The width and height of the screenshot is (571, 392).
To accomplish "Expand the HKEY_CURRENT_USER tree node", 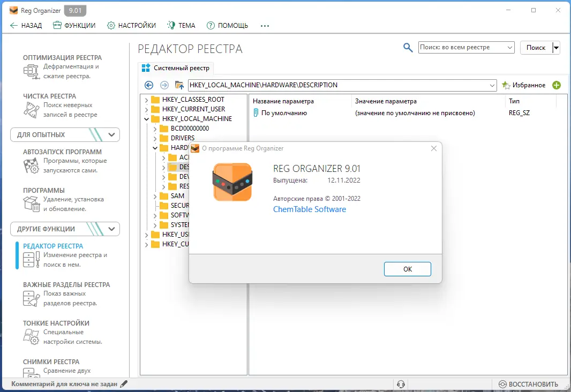I will point(146,109).
